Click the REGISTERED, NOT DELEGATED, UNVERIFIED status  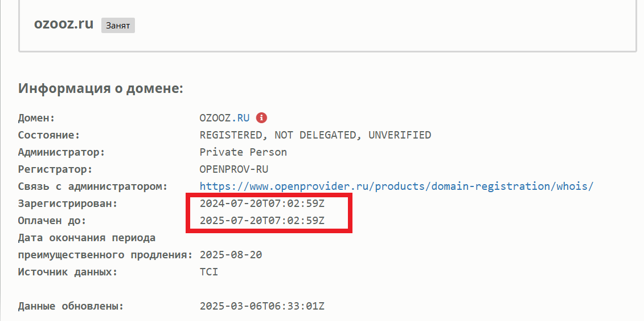tap(315, 135)
